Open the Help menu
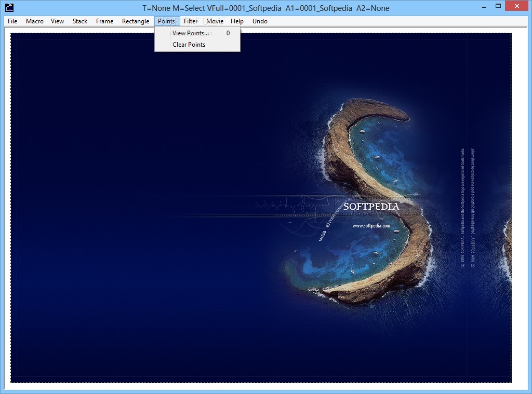Image resolution: width=532 pixels, height=394 pixels. click(x=237, y=21)
